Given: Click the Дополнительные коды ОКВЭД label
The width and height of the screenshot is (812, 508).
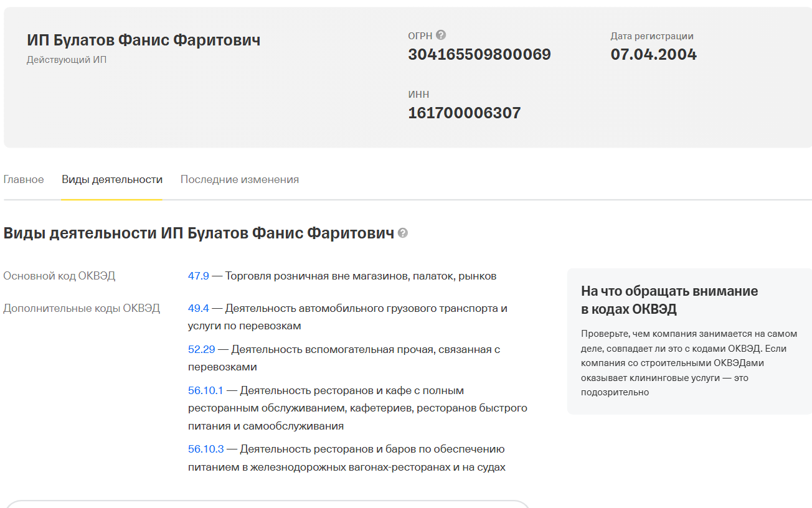Looking at the screenshot, I should click(x=82, y=308).
